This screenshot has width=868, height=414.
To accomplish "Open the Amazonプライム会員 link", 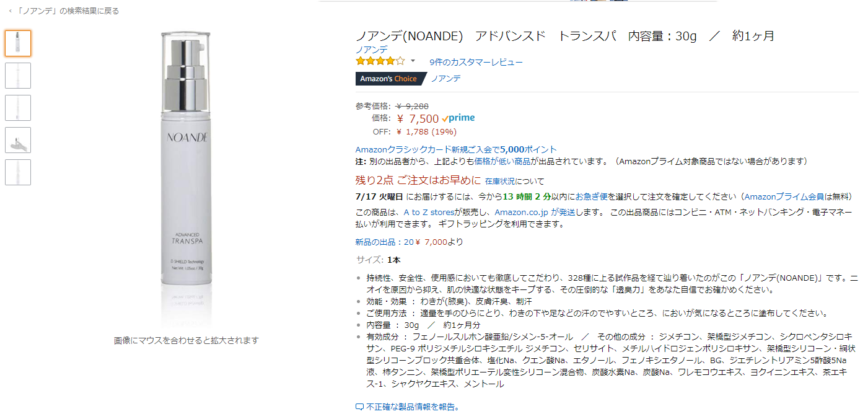I will click(784, 196).
